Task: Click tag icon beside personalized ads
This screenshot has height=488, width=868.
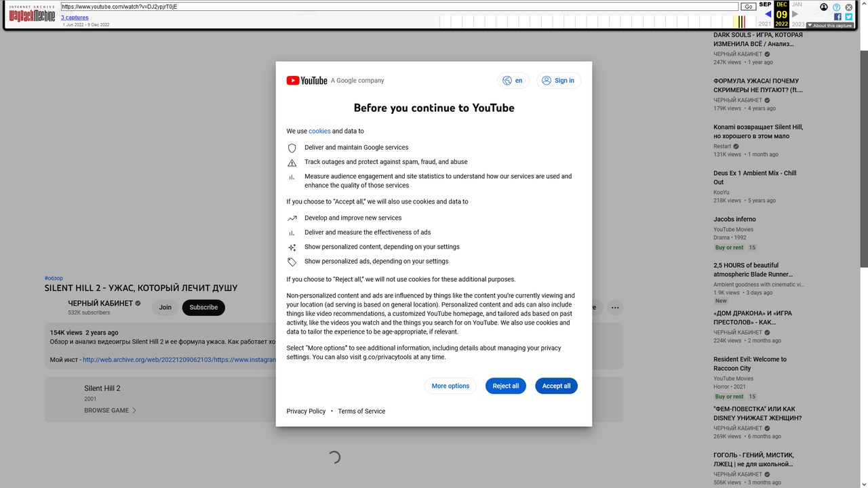Action: [292, 262]
